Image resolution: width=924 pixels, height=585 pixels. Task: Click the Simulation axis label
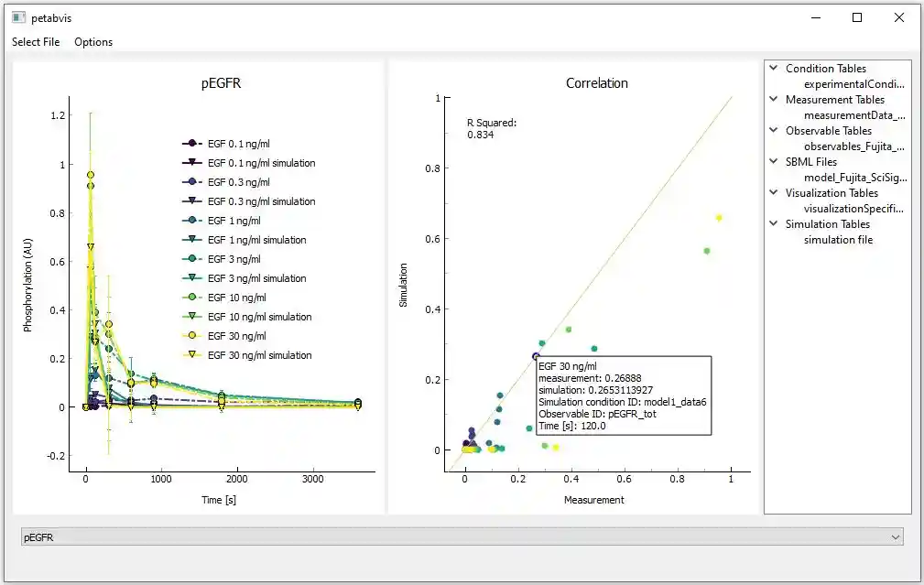point(403,285)
